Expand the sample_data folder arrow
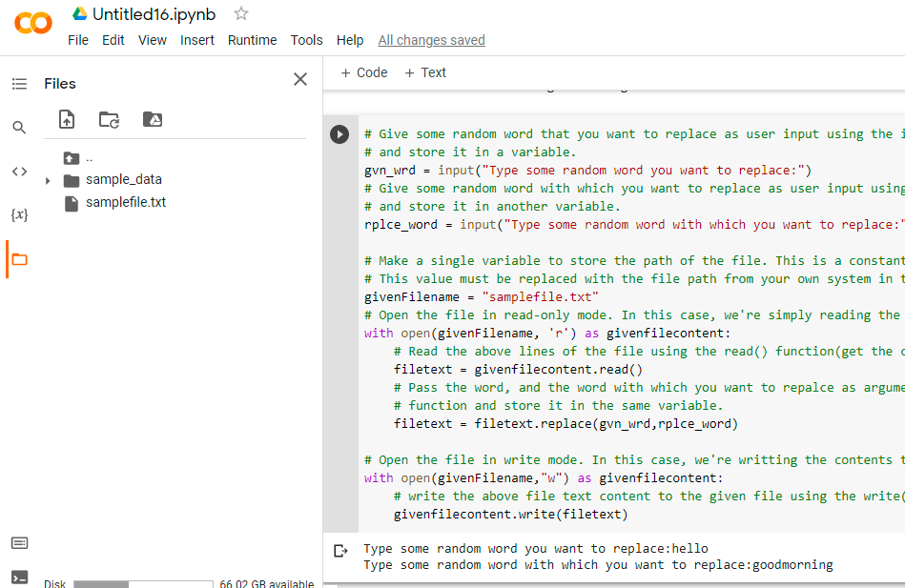Viewport: 905px width, 588px height. coord(48,181)
